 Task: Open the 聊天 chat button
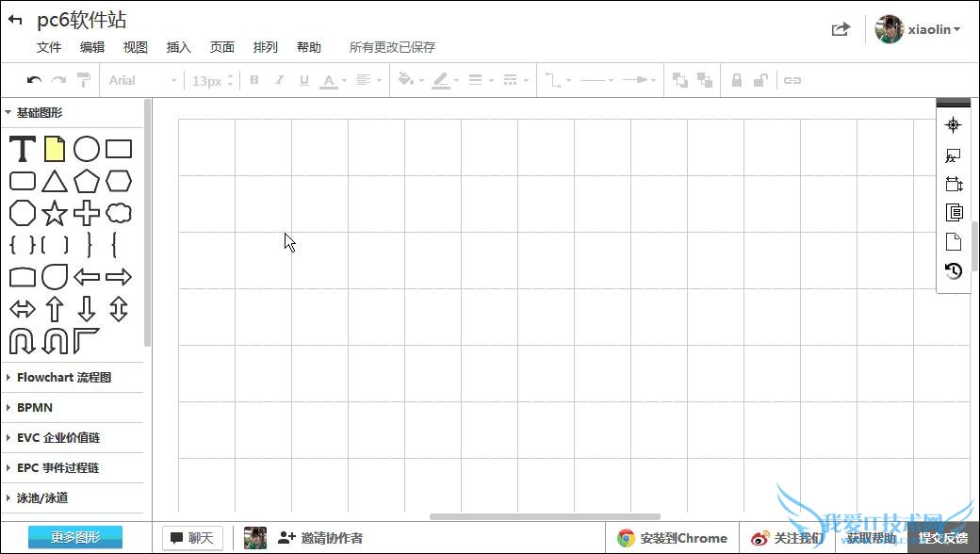pyautogui.click(x=192, y=538)
